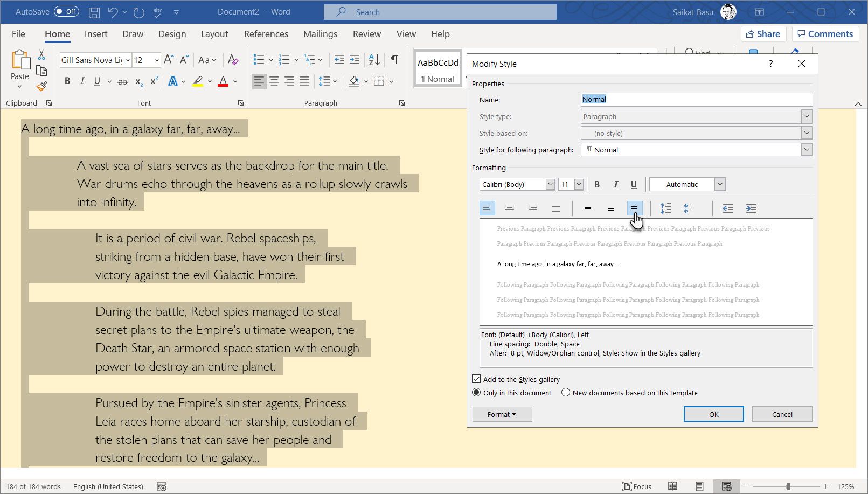The width and height of the screenshot is (868, 494).
Task: Open the Review tab
Action: 366,34
